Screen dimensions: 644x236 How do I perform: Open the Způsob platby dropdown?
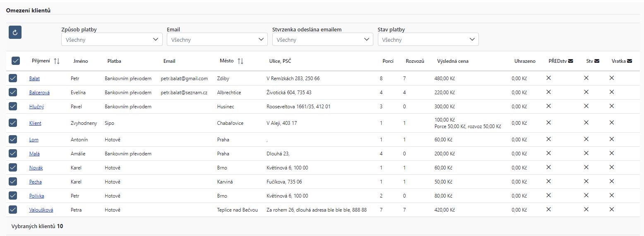point(112,40)
